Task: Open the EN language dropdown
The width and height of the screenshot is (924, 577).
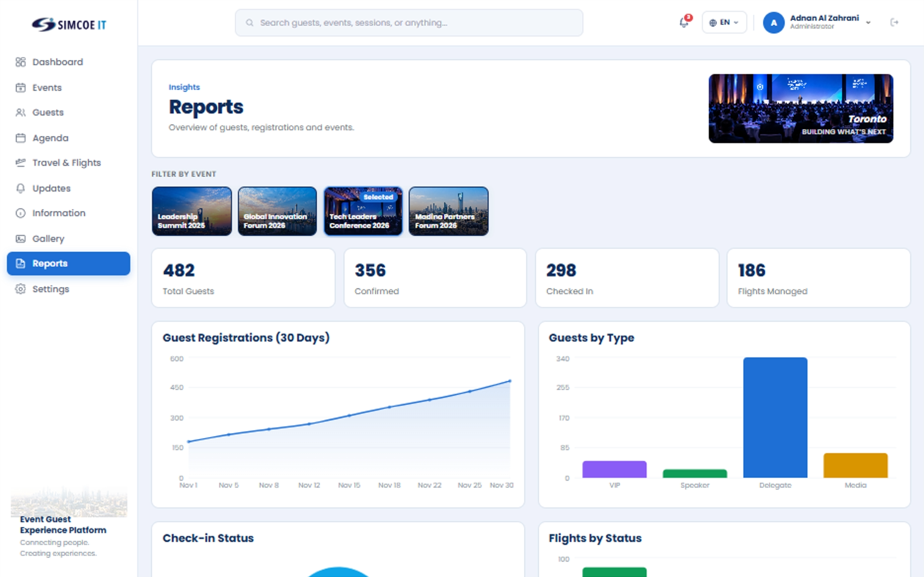Action: pyautogui.click(x=724, y=22)
